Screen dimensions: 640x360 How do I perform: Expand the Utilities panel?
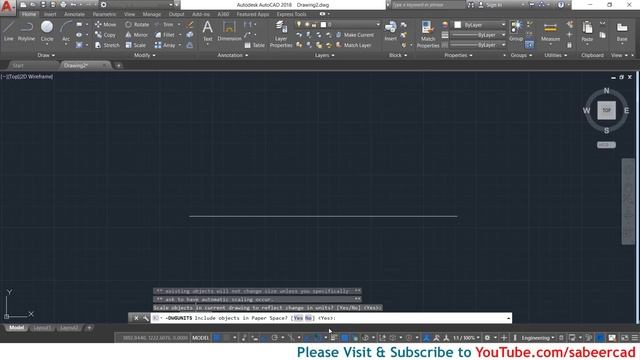556,55
